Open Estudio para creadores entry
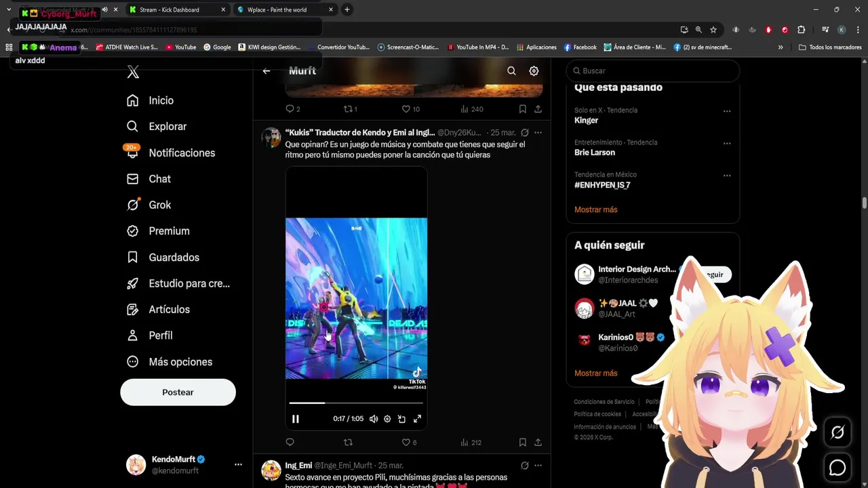 coord(178,283)
